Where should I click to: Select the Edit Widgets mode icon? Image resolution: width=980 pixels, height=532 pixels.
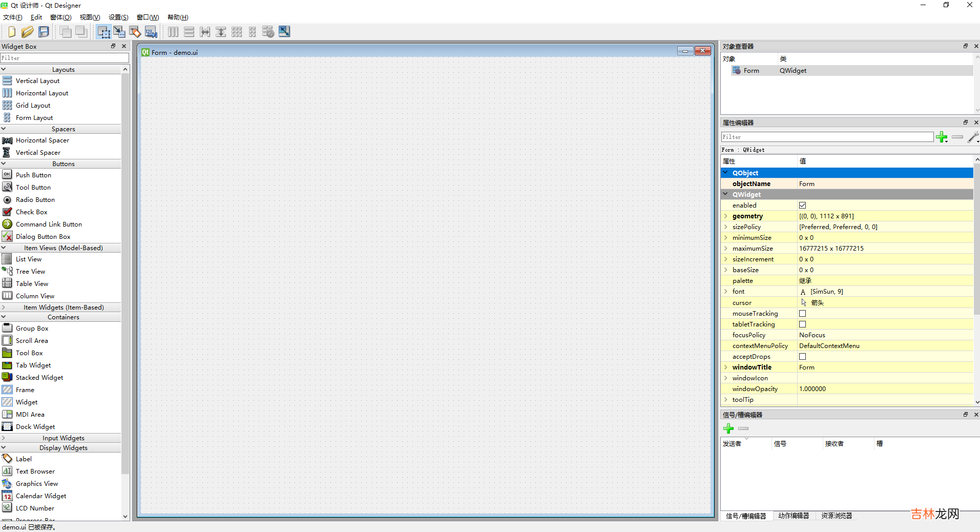pos(103,32)
